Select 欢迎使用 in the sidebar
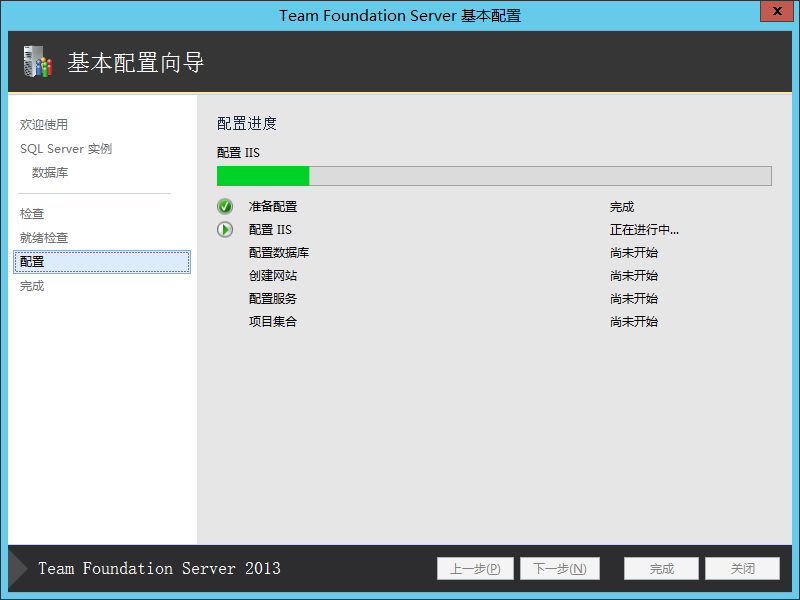This screenshot has width=800, height=600. 44,124
